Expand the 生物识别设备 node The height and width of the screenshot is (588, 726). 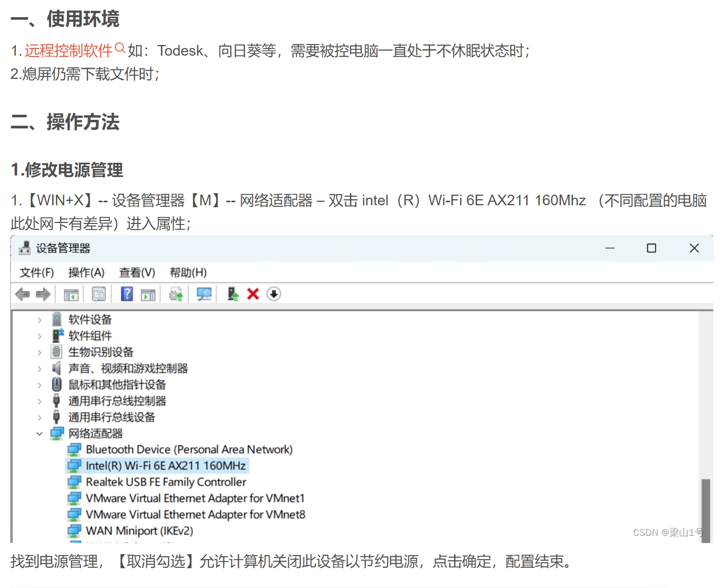(39, 352)
